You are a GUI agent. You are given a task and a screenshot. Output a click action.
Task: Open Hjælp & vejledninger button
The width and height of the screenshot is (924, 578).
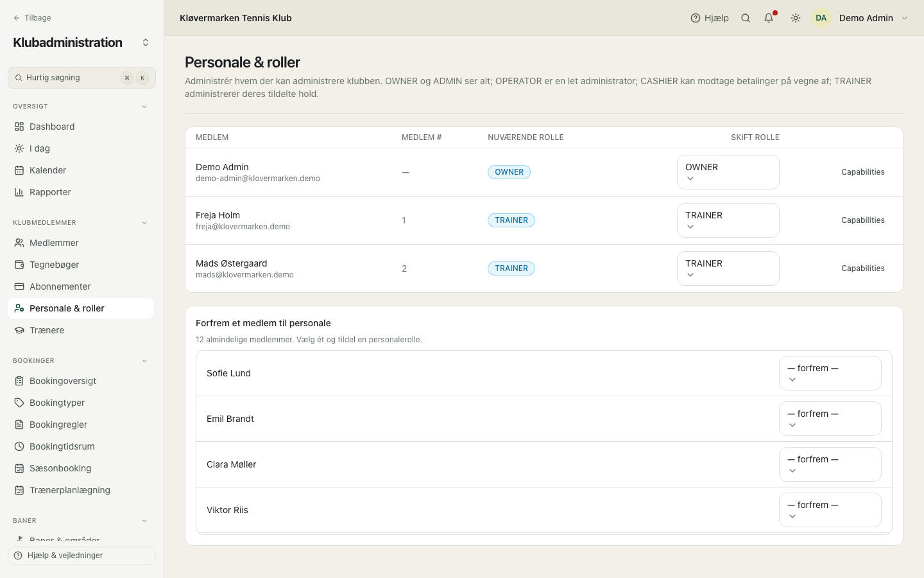(81, 556)
